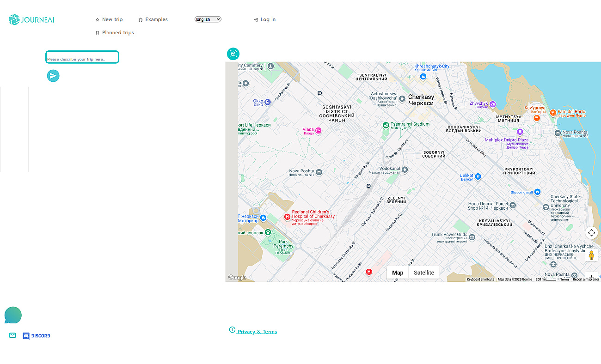Open Planned trips page
This screenshot has height=364, width=601.
point(115,32)
